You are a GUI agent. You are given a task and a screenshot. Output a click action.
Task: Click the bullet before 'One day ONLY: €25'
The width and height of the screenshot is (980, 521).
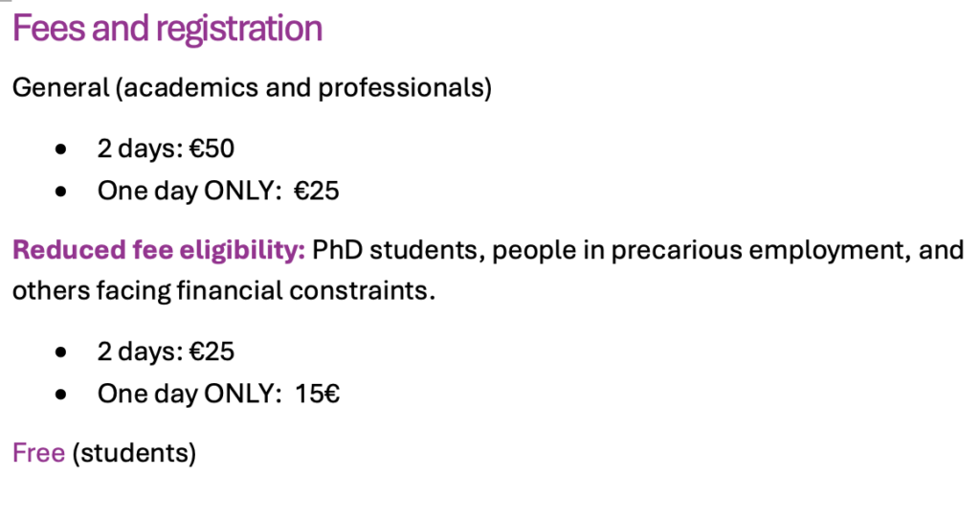(x=62, y=192)
